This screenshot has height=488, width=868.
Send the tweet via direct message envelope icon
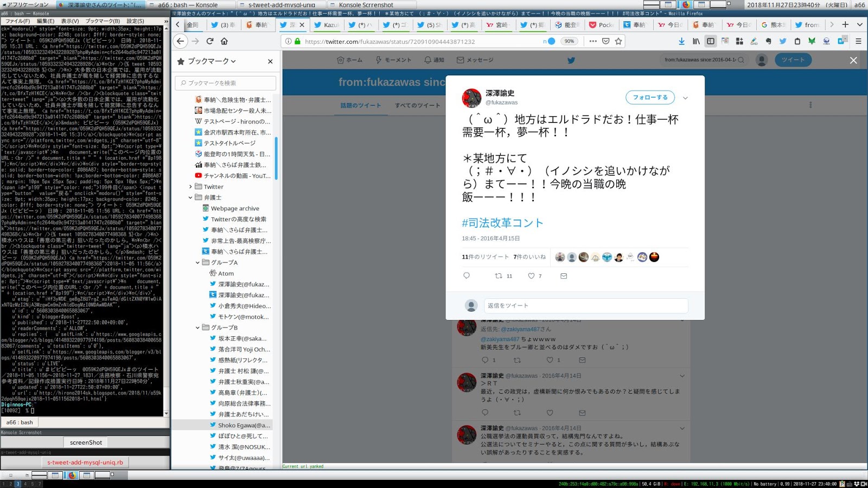pos(564,276)
